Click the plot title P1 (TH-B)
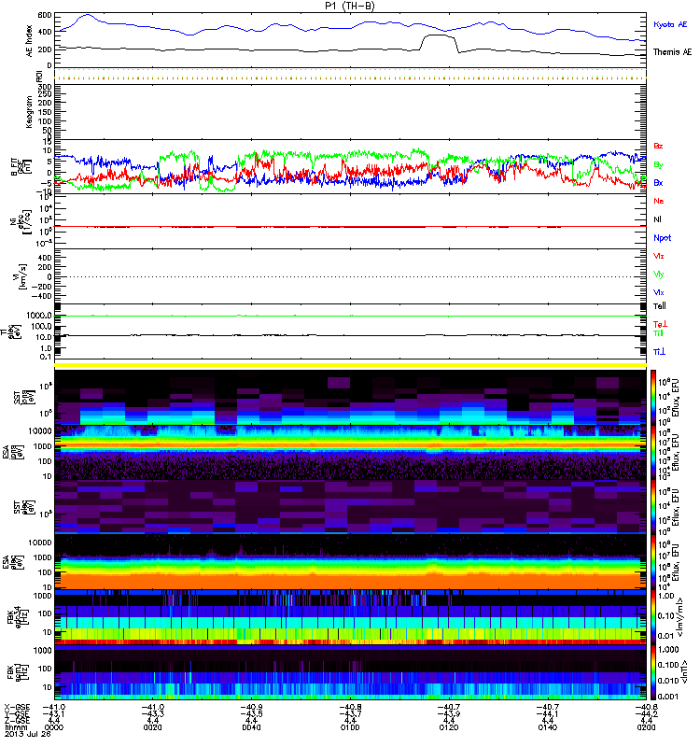The width and height of the screenshot is (700, 747). pyautogui.click(x=351, y=6)
